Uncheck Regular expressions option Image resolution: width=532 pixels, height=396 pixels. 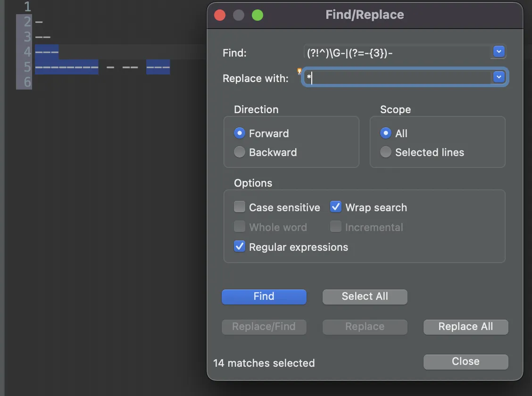(240, 247)
